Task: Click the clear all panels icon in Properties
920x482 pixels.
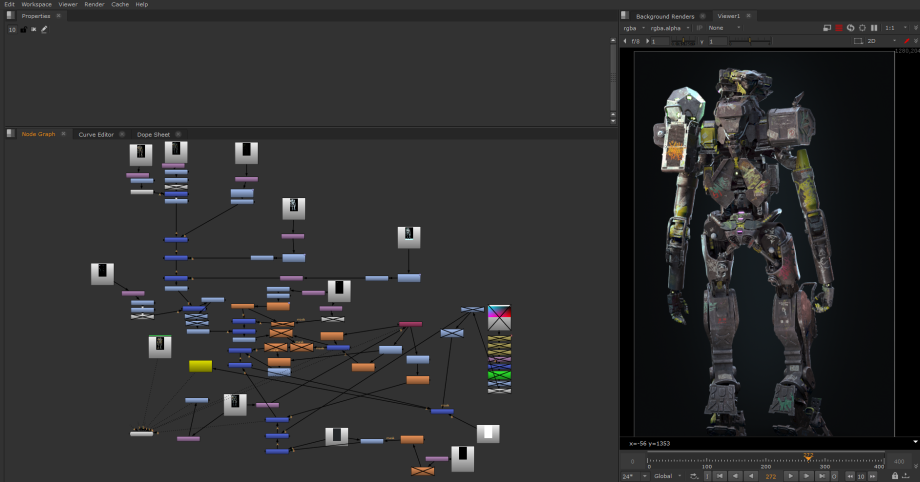Action: 33,29
